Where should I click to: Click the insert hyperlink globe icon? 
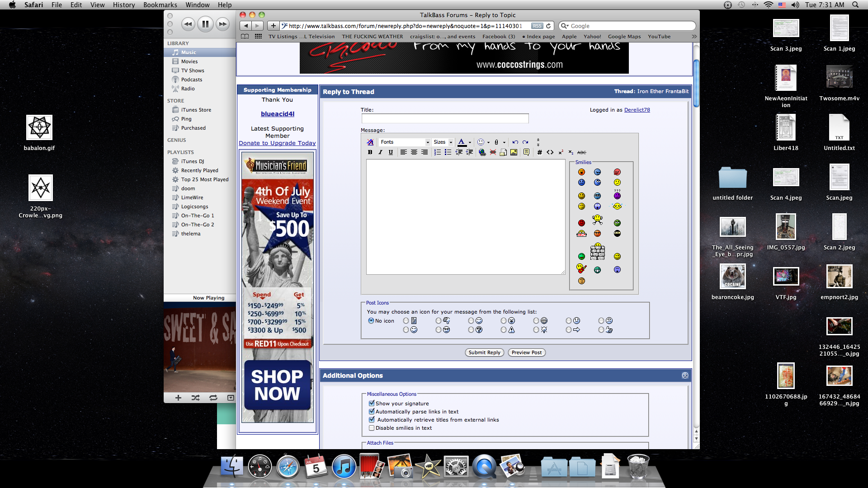(482, 152)
